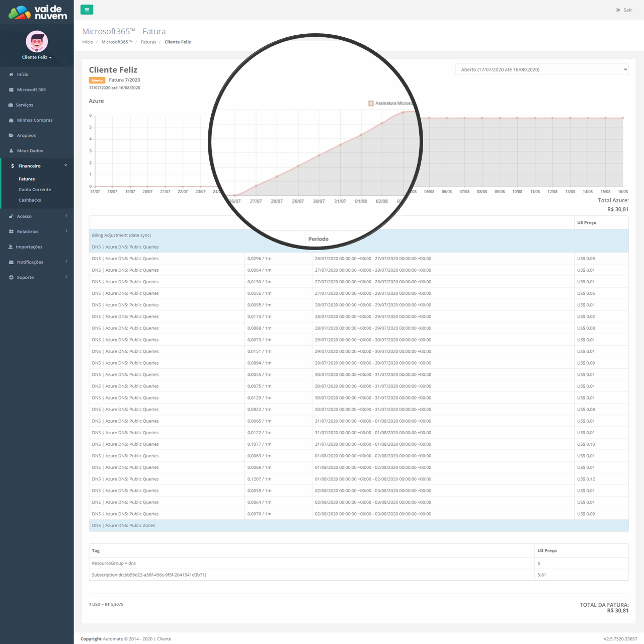Select the SubscriptionId tag row
Viewport: 644px width, 644px height.
[x=359, y=575]
